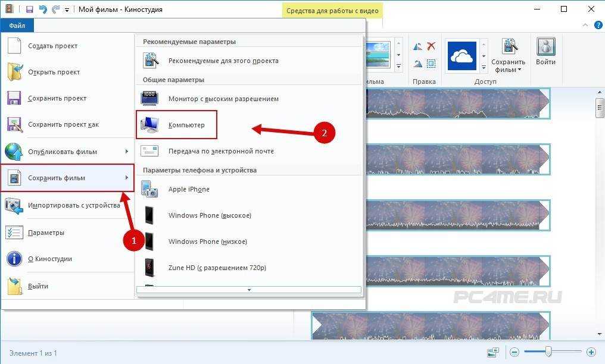Click the phone-and-camera icon beside Apple iPhone
The height and width of the screenshot is (364, 605).
tap(149, 189)
